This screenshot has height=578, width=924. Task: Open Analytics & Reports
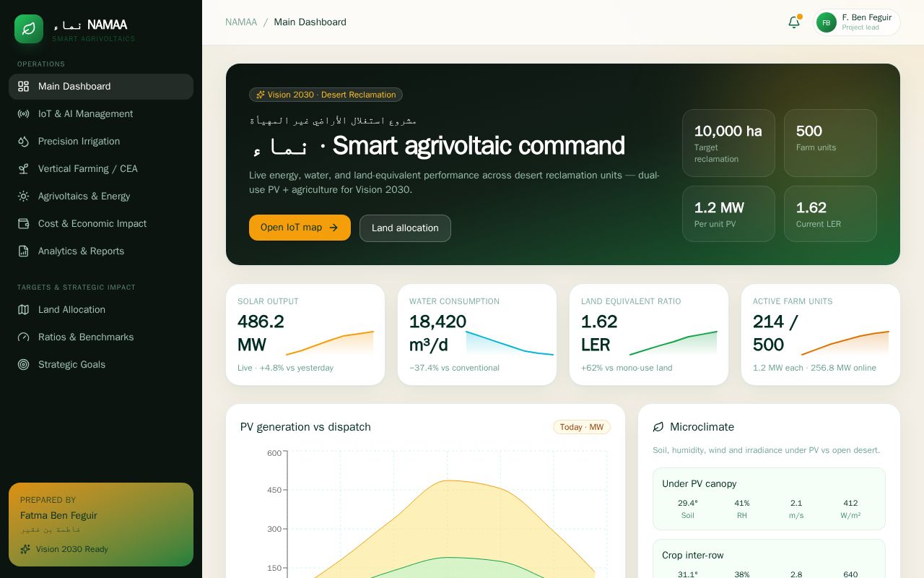click(x=101, y=251)
